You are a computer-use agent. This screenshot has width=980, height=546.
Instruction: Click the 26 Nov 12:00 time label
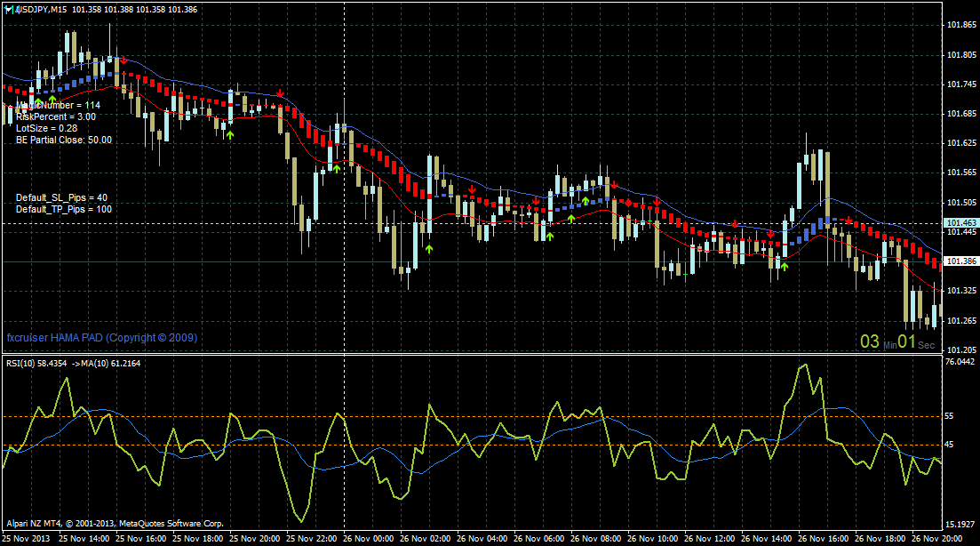(x=709, y=539)
